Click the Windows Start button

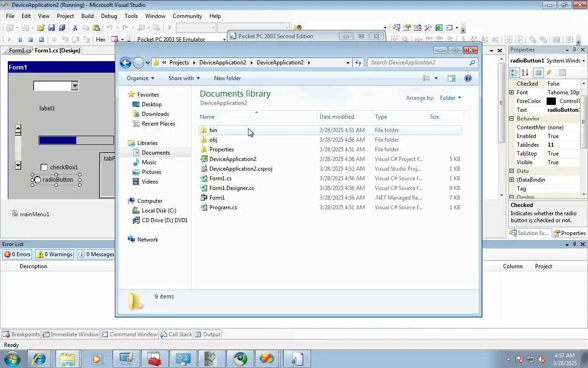coord(11,359)
